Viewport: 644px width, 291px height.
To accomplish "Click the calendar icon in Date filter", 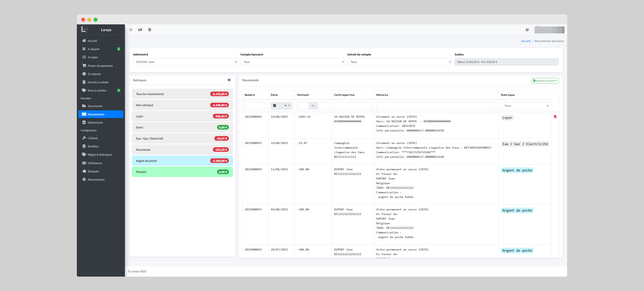I will pos(275,106).
